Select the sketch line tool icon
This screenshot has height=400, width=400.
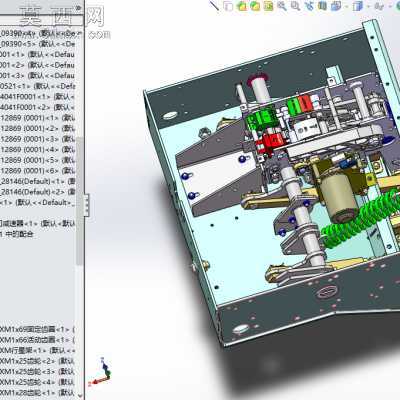(214, 5)
